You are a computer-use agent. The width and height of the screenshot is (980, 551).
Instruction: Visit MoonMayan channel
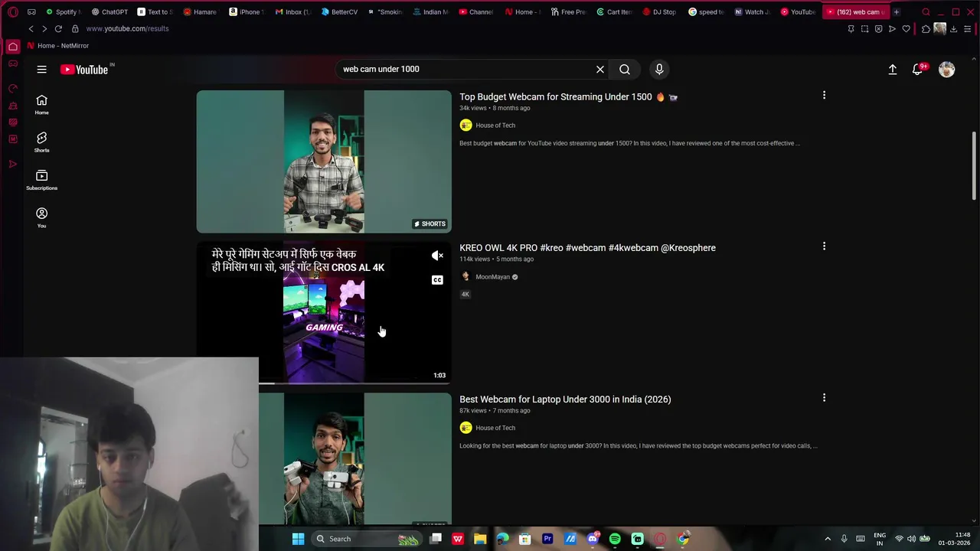[x=492, y=277]
